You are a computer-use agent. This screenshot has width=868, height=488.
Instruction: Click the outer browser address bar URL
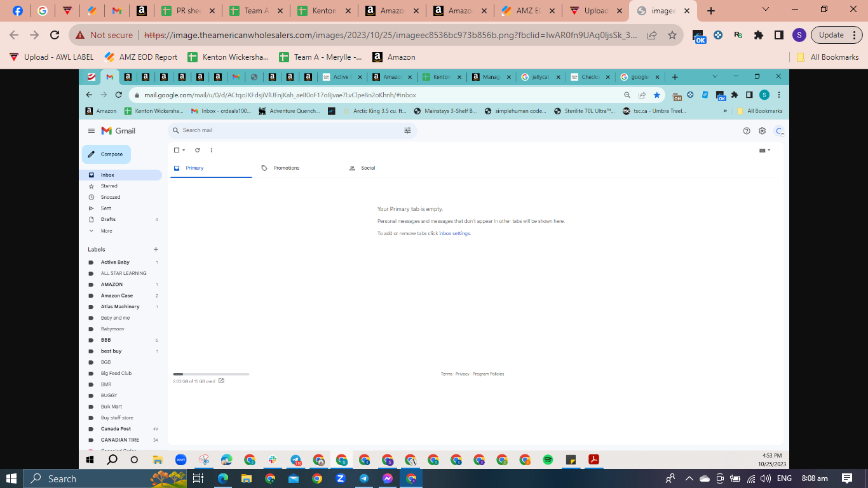pyautogui.click(x=391, y=36)
